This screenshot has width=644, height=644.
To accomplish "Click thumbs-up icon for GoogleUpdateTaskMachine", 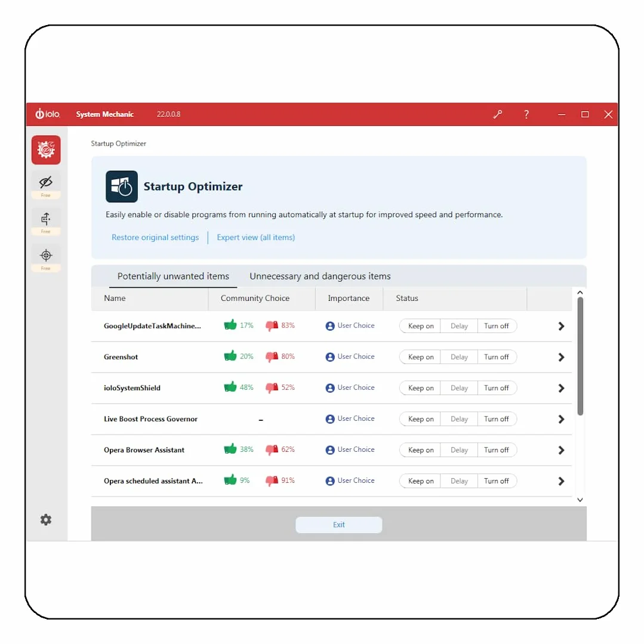I will [x=230, y=325].
